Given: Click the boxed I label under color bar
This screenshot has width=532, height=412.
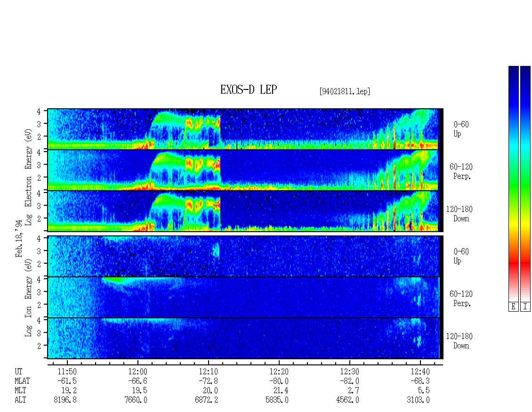Looking at the screenshot, I should pos(525,307).
